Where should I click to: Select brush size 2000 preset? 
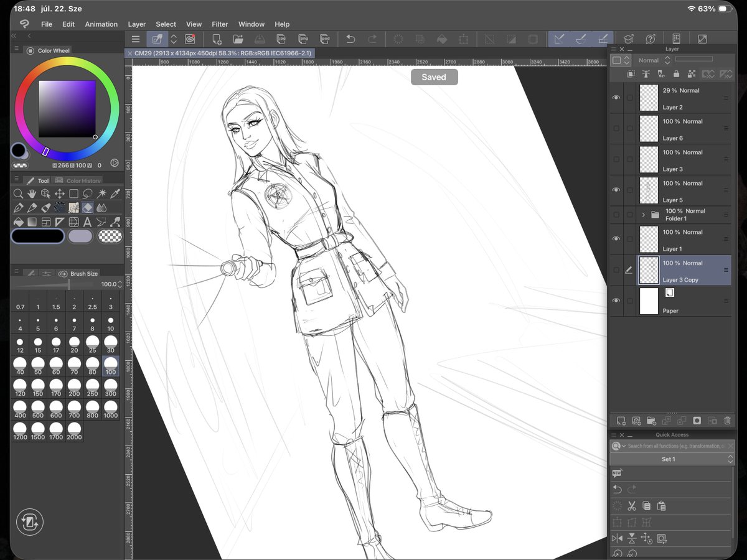74,431
